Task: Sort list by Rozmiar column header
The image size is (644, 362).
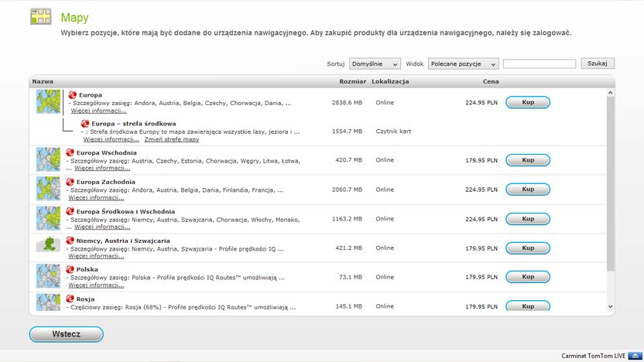Action: 352,81
